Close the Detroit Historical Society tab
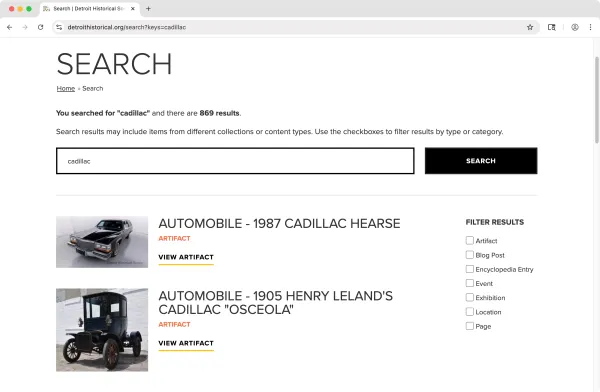The image size is (600, 392). (x=133, y=8)
